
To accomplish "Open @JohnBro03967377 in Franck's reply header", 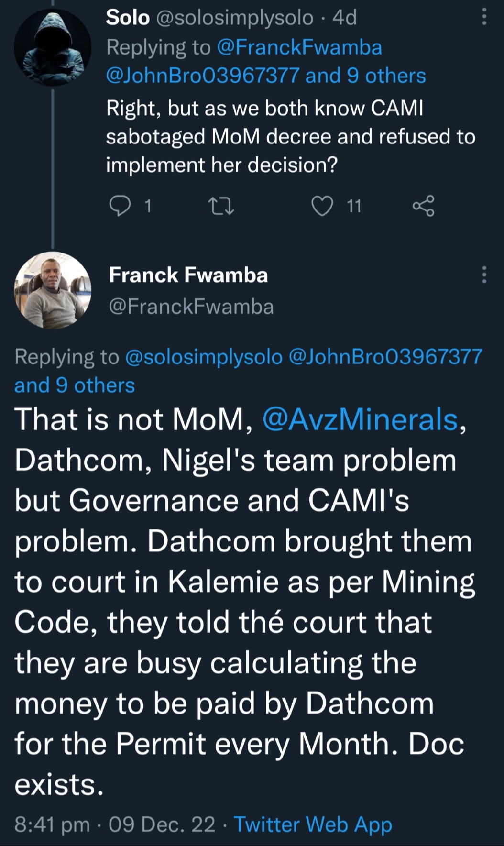I will pyautogui.click(x=386, y=357).
